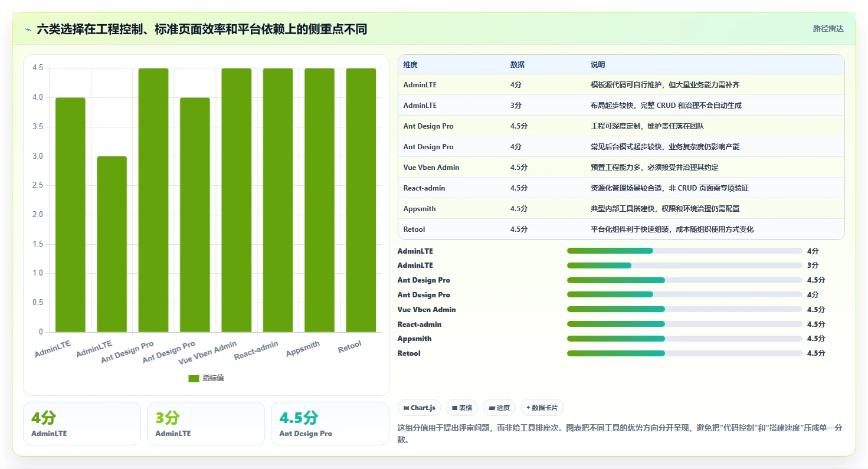Click the React-admin bar in the chart
868x469 pixels.
278,200
